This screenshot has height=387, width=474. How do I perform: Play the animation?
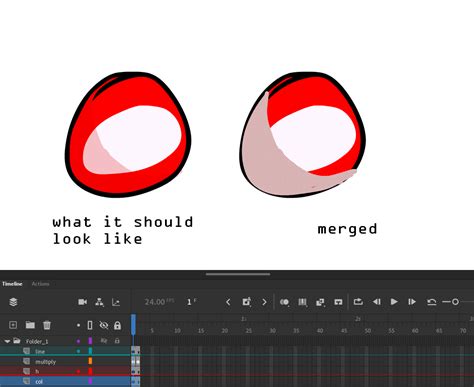pos(394,302)
